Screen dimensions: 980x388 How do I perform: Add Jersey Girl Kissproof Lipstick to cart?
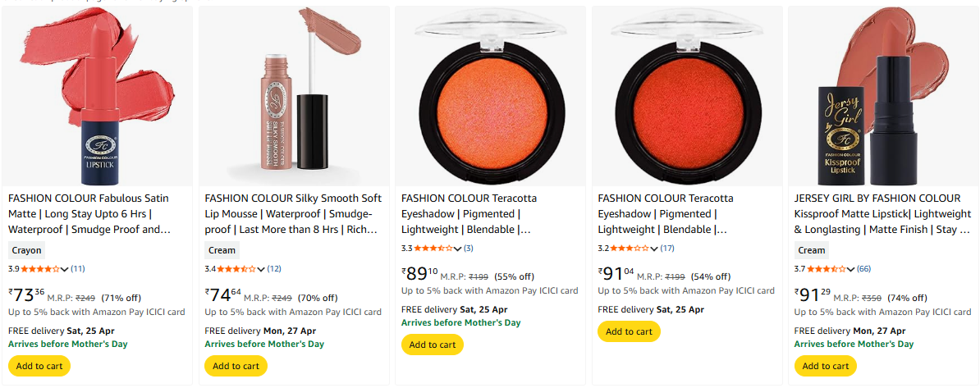[825, 366]
